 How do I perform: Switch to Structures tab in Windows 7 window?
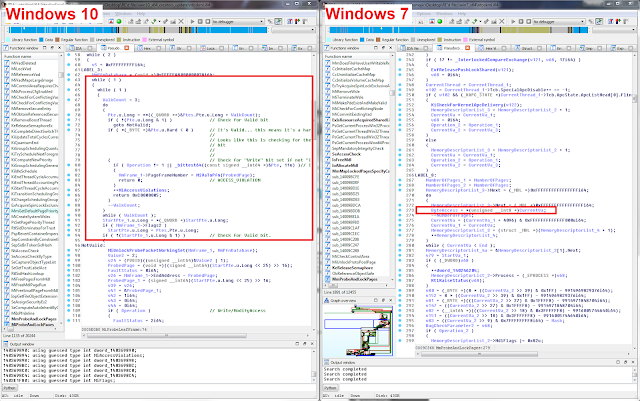point(529,48)
